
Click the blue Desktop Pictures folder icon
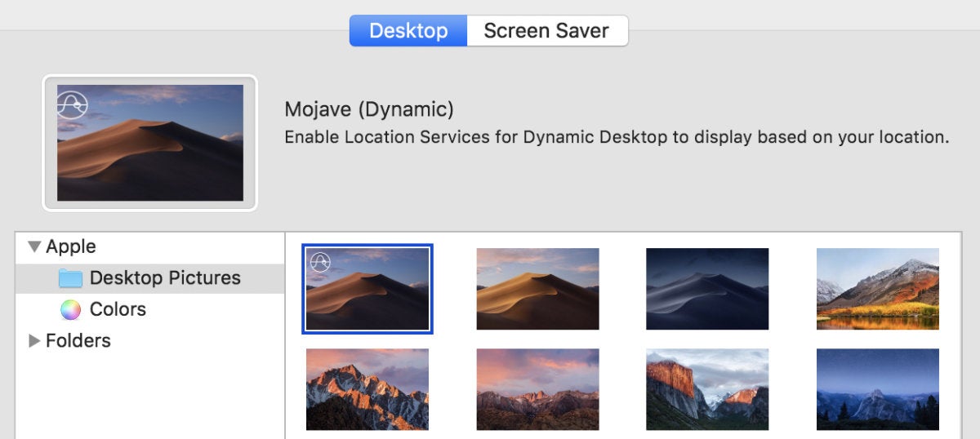(71, 278)
